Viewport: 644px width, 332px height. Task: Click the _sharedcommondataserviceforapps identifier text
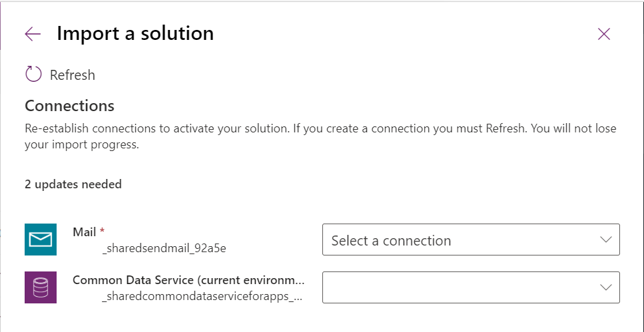coord(202,297)
